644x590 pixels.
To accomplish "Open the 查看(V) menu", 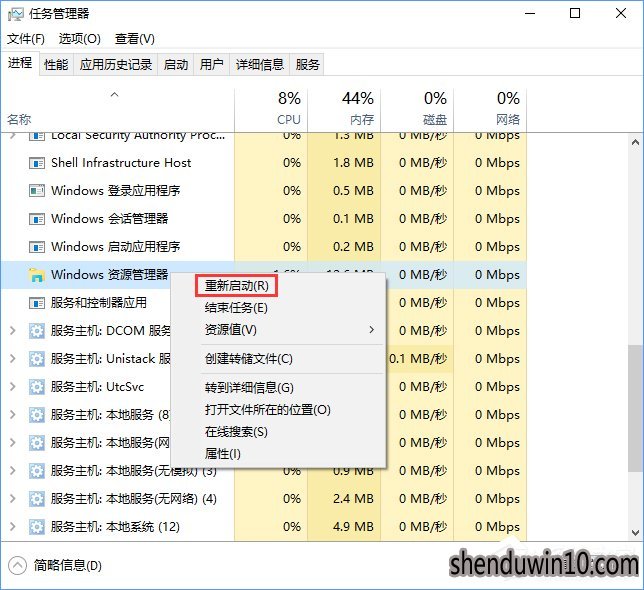I will [x=135, y=39].
